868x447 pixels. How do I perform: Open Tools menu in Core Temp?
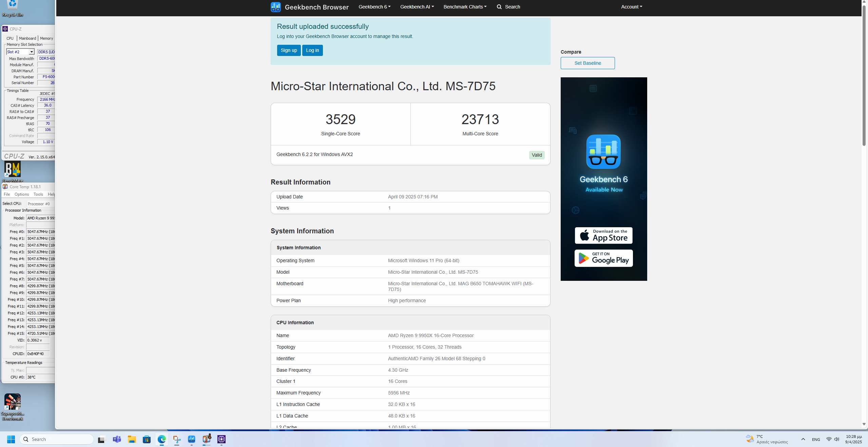[x=38, y=194]
